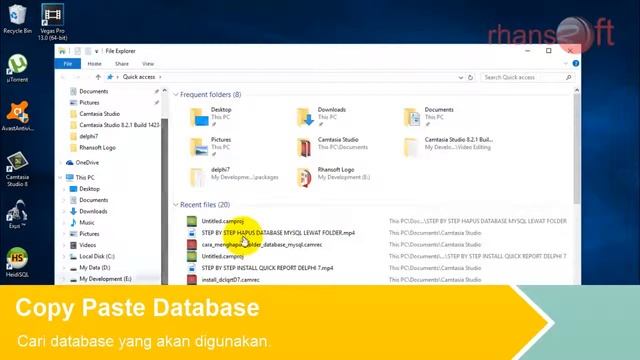The image size is (640, 360).
Task: Open the Pictures folder in Frequent folders
Action: 211,147
